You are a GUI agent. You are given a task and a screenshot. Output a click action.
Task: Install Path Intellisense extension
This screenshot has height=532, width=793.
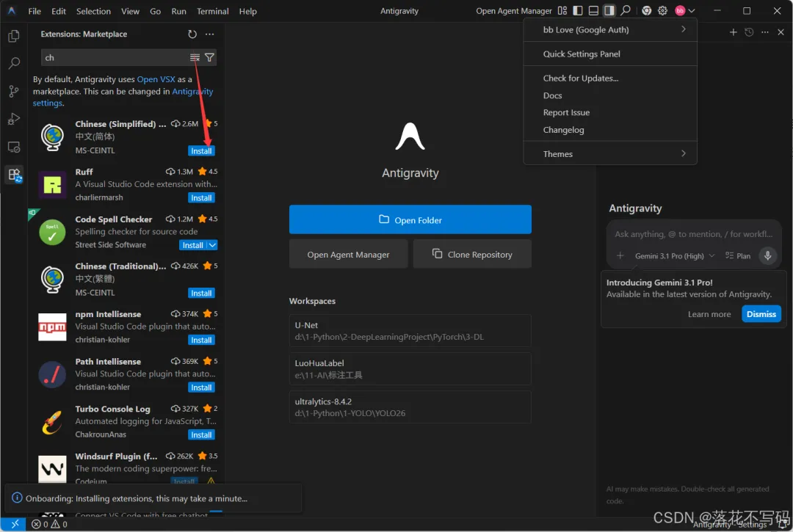coord(201,387)
